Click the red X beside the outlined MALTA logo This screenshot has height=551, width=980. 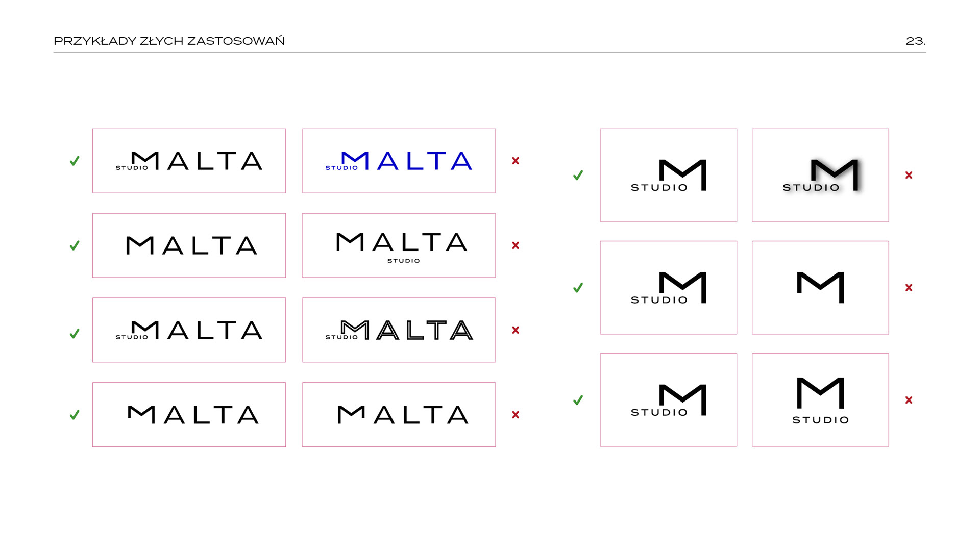(516, 330)
